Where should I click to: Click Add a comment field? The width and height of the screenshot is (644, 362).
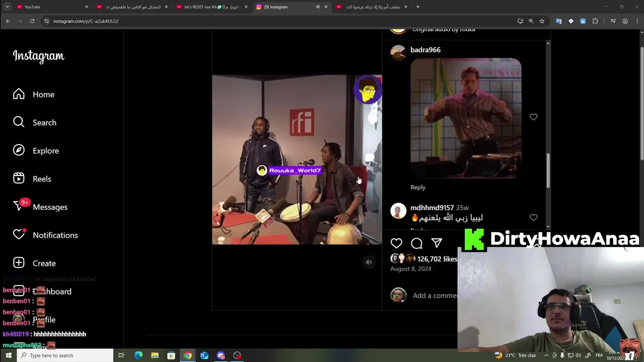pyautogui.click(x=435, y=296)
